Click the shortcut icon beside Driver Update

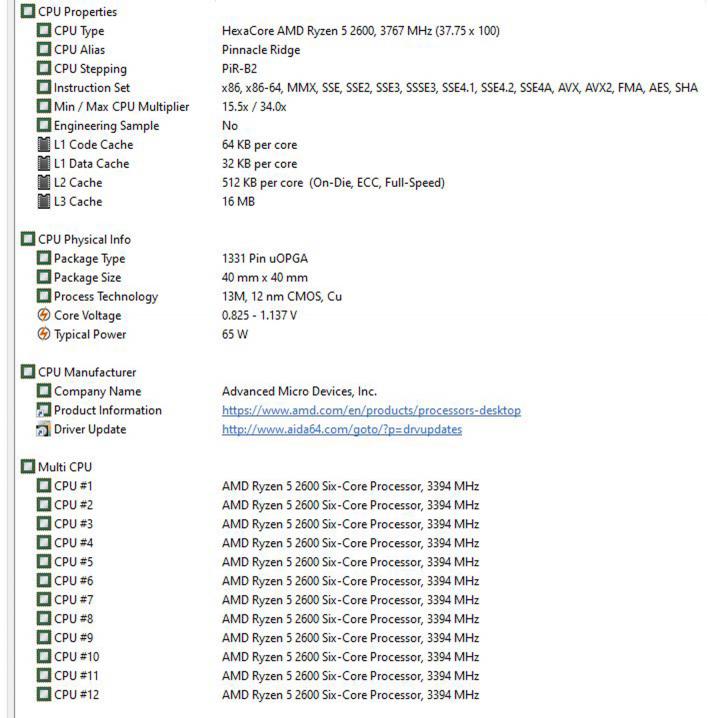coord(44,429)
